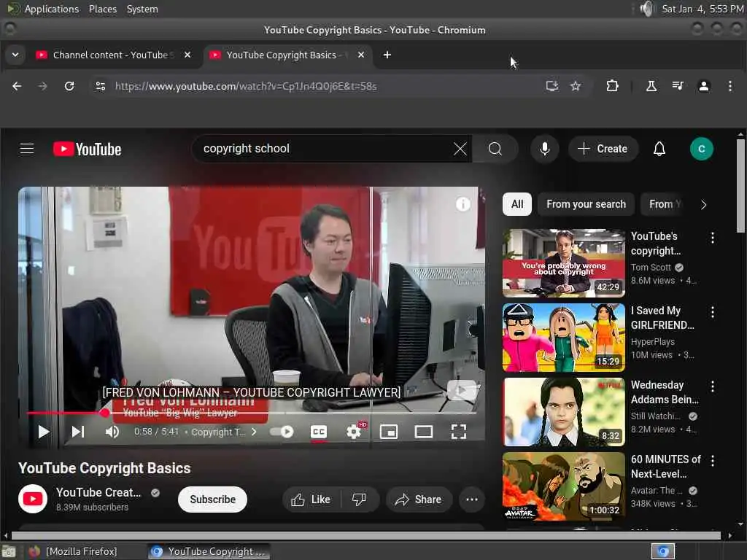Open the Places menu

[x=103, y=9]
